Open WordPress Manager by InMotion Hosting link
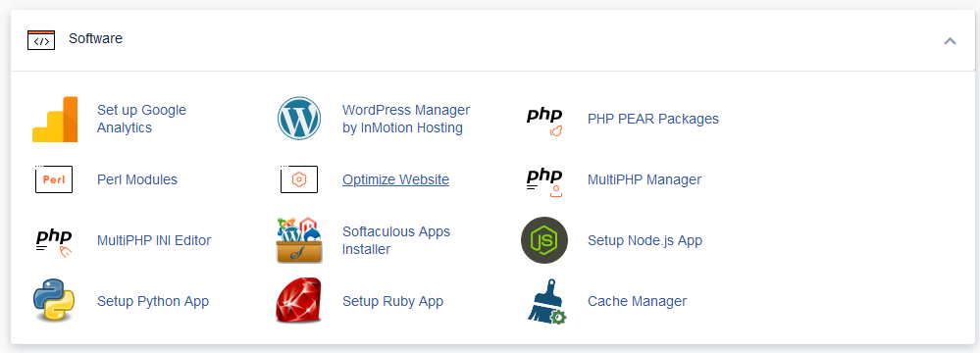Screen dimensions: 980x353 click(x=406, y=119)
